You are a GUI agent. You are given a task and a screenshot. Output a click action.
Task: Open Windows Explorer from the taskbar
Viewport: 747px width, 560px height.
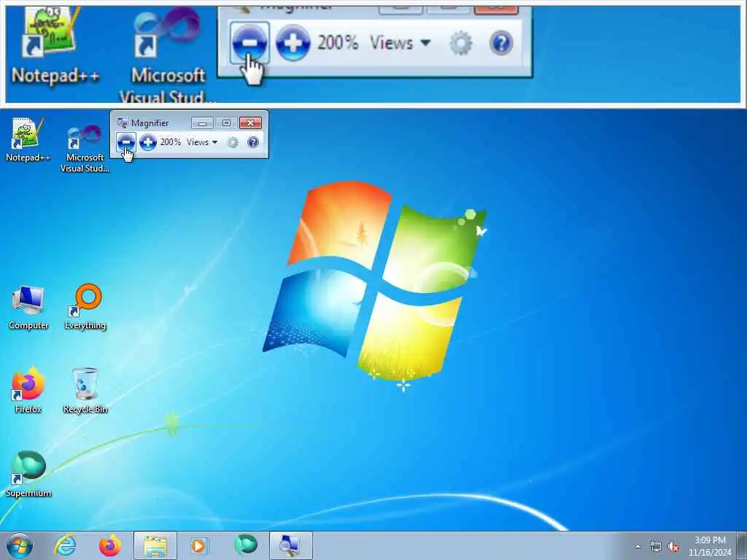point(155,545)
